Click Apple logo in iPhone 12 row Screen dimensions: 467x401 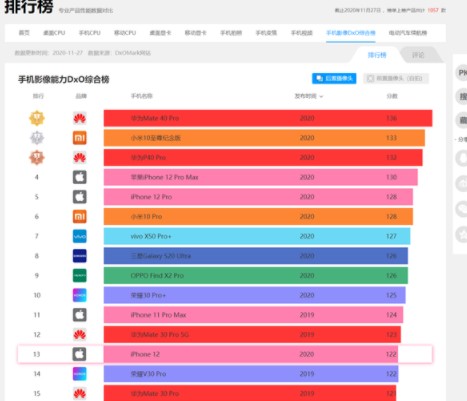80,354
